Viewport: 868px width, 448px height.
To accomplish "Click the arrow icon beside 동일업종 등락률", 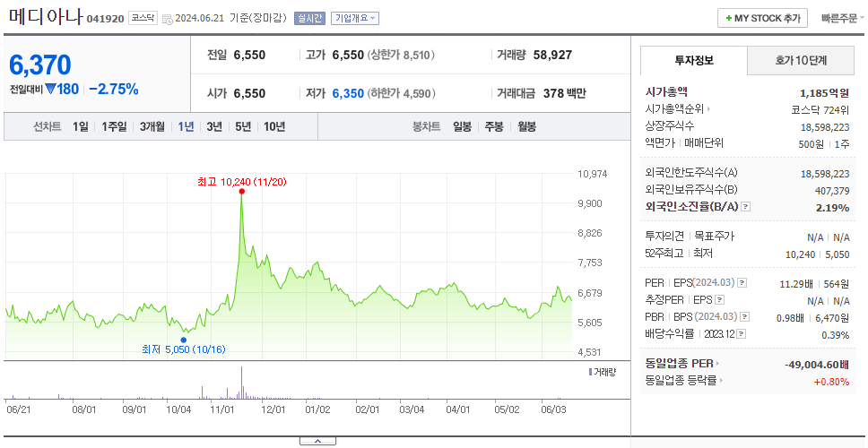I will coord(722,381).
